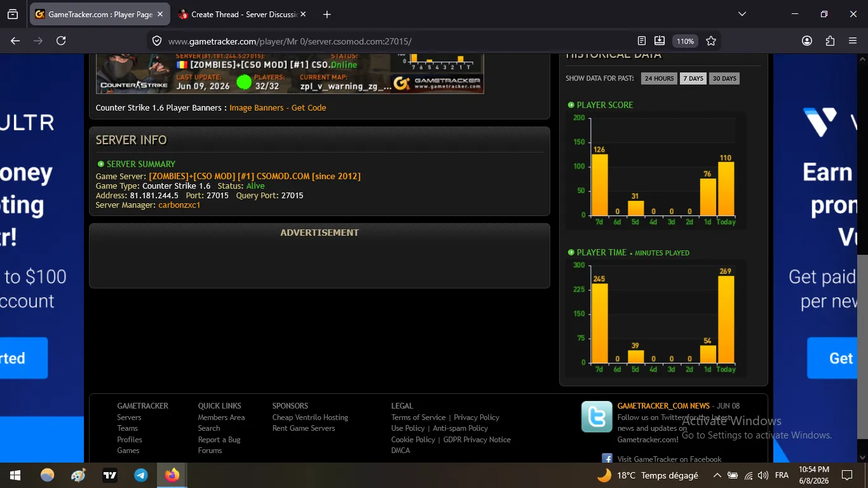Open Rent Game Servers sponsor link

coord(304,428)
